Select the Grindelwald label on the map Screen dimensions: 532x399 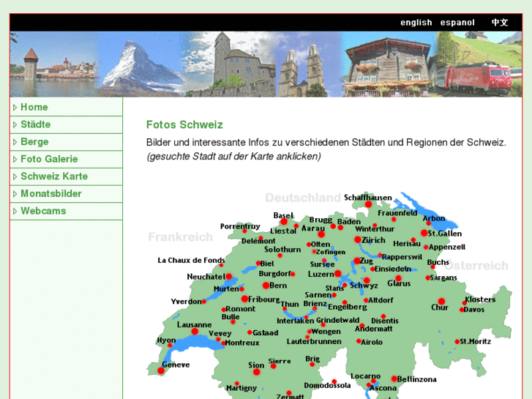pyautogui.click(x=337, y=320)
